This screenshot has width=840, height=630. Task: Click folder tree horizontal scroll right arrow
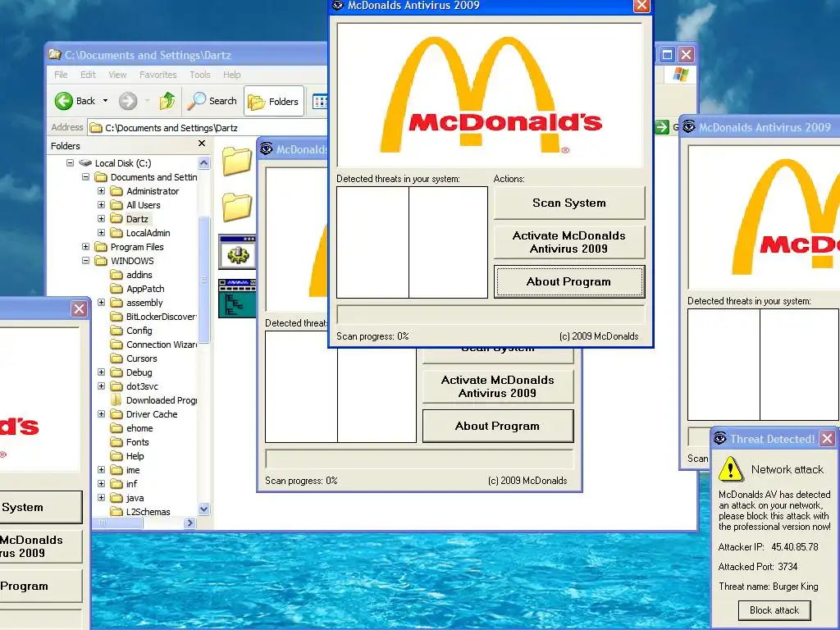pyautogui.click(x=189, y=523)
